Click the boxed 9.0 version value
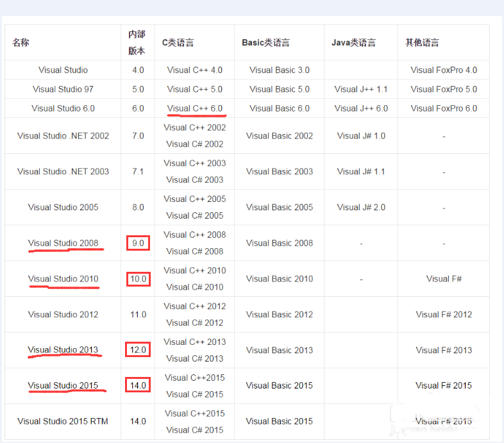Image resolution: width=504 pixels, height=443 pixels. [x=139, y=243]
